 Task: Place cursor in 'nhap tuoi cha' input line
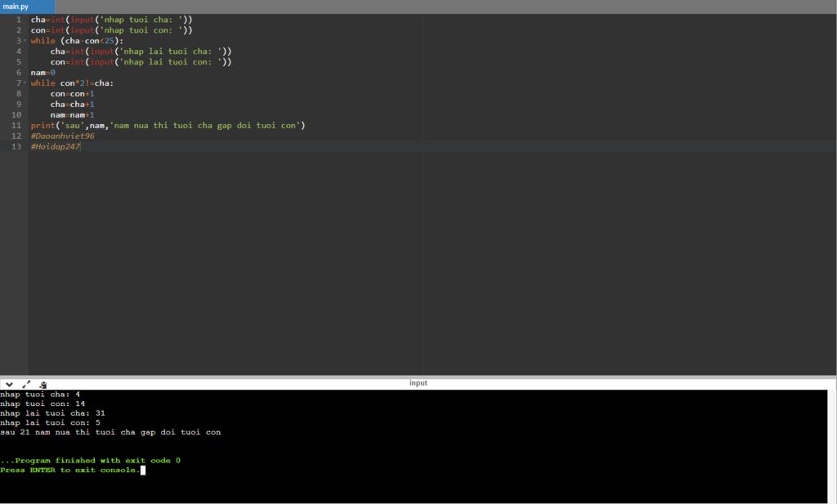click(x=111, y=20)
